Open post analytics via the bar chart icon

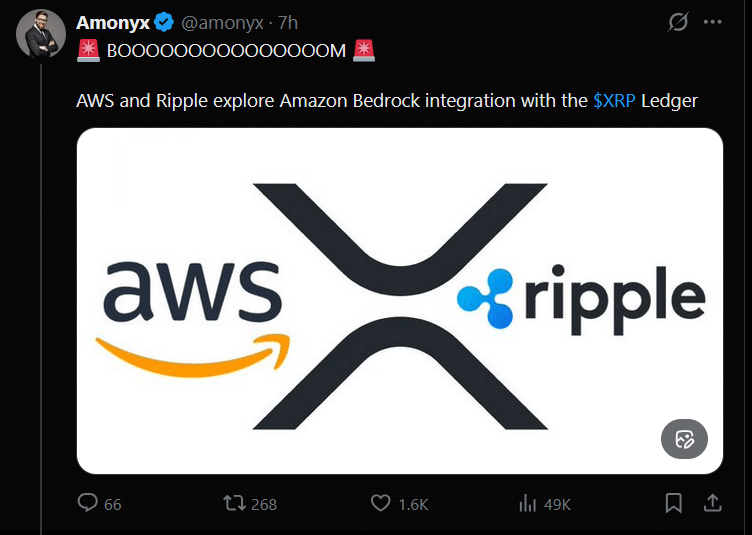(x=527, y=503)
